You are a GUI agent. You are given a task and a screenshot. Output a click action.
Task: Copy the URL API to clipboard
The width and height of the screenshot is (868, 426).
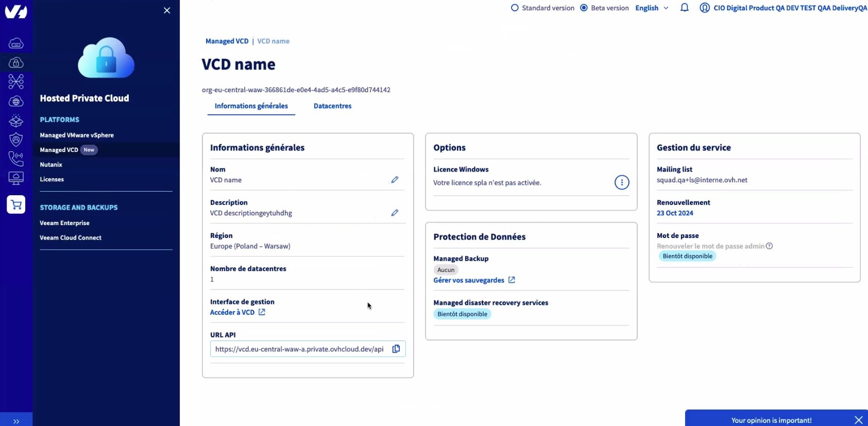point(396,349)
